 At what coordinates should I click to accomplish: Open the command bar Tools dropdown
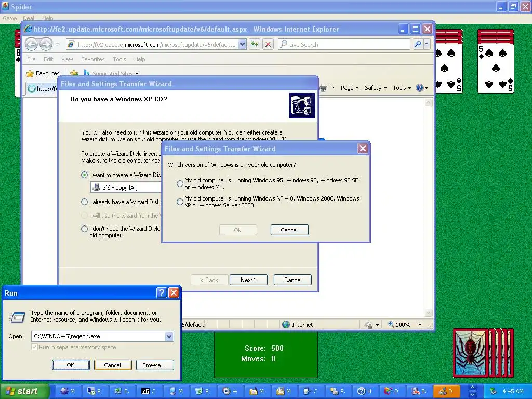(x=402, y=88)
